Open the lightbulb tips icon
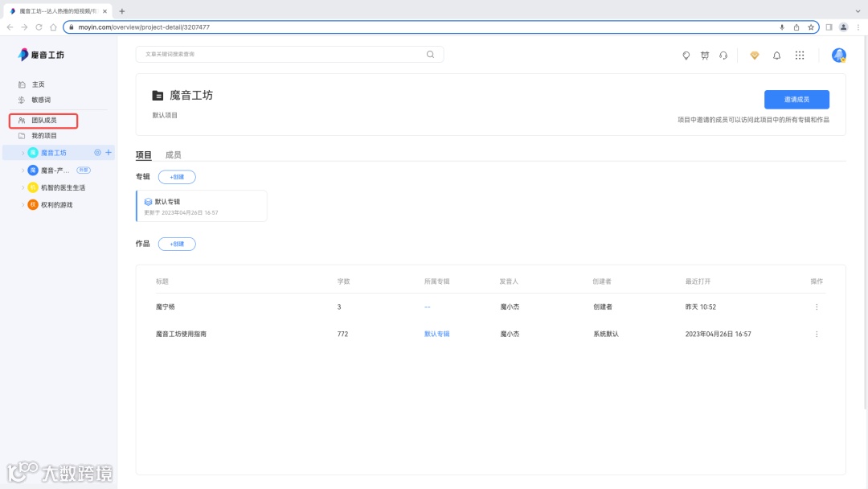 686,55
